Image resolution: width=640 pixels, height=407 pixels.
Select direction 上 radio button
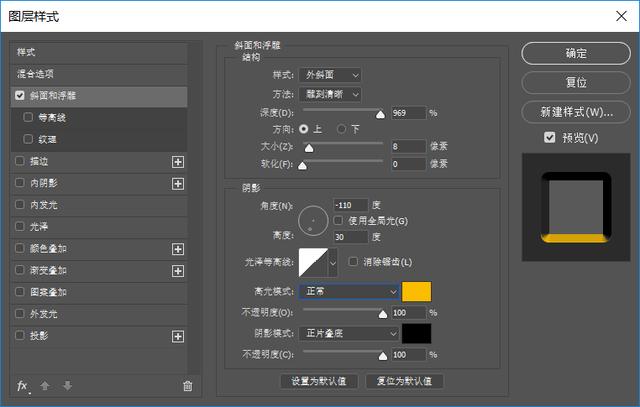click(304, 129)
